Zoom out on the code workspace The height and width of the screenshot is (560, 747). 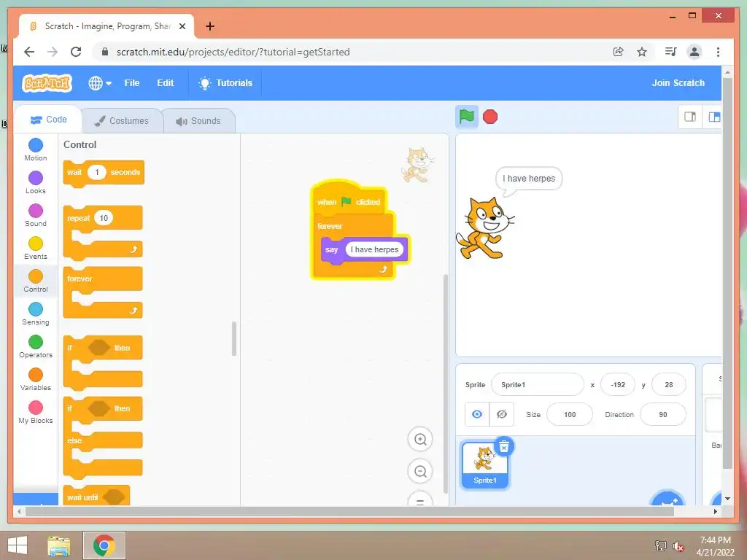[420, 472]
